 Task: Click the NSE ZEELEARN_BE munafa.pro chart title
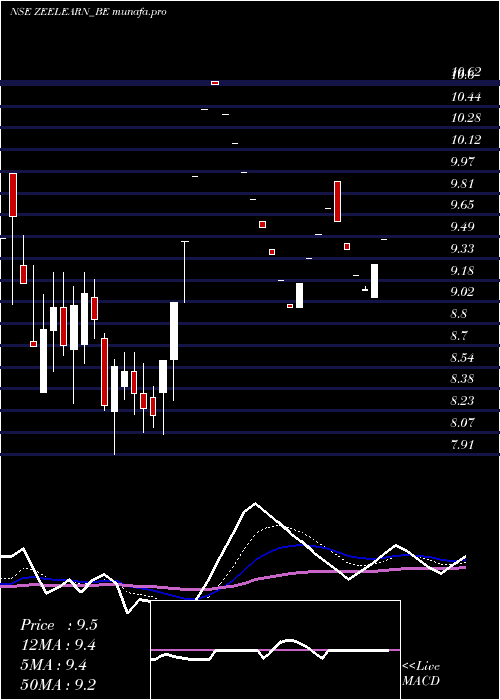[x=88, y=12]
